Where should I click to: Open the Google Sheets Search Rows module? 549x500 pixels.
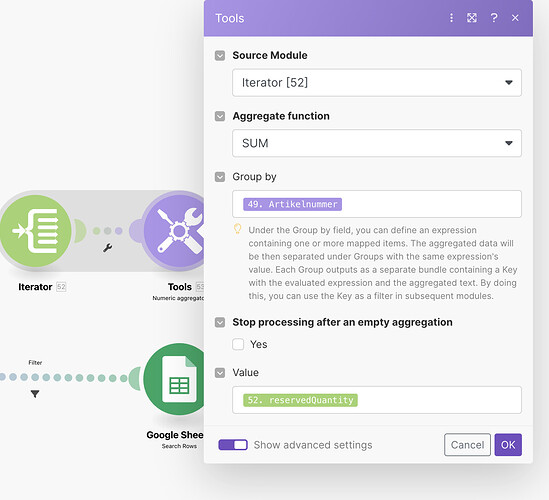point(174,379)
